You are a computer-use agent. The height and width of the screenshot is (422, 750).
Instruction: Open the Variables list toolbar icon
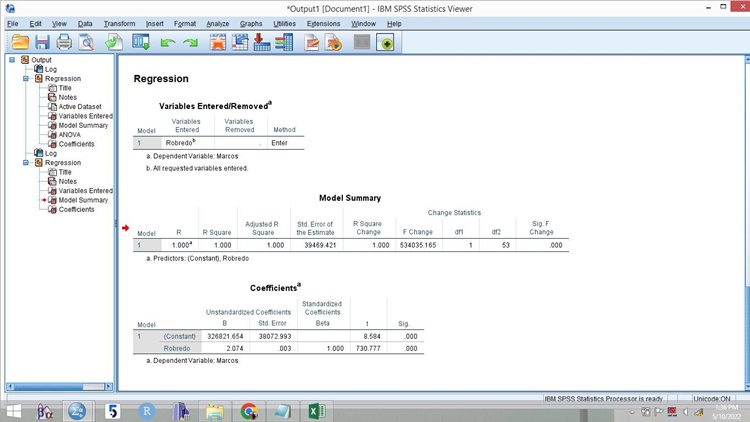(x=284, y=43)
